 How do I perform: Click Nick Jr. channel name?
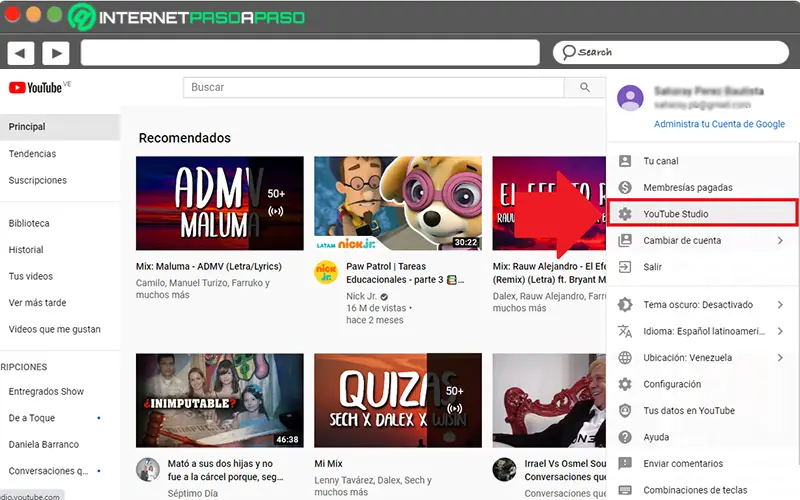[362, 296]
